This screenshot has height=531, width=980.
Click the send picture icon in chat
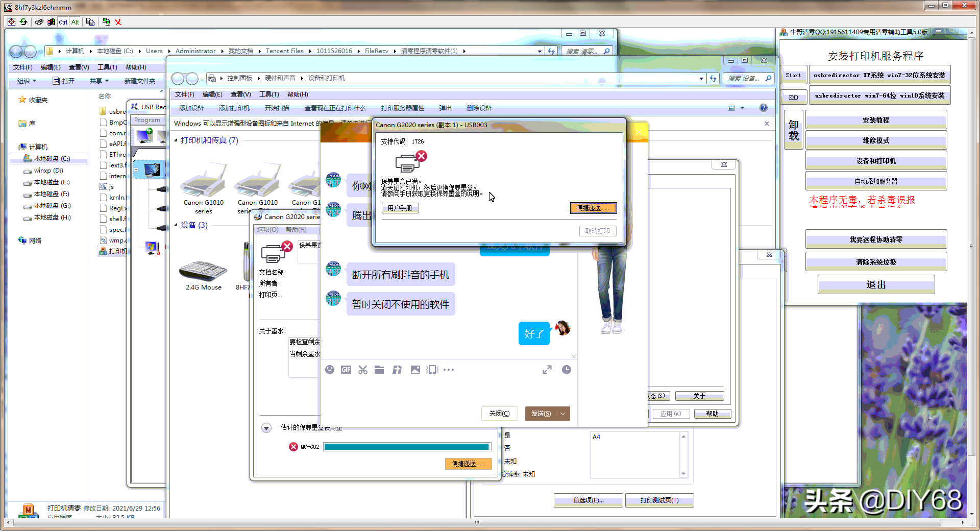(x=415, y=370)
